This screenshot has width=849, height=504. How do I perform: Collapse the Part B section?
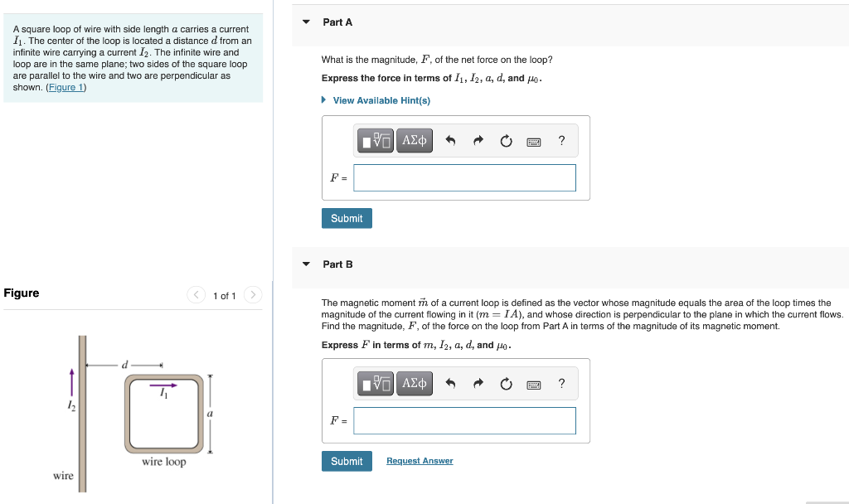pyautogui.click(x=308, y=264)
